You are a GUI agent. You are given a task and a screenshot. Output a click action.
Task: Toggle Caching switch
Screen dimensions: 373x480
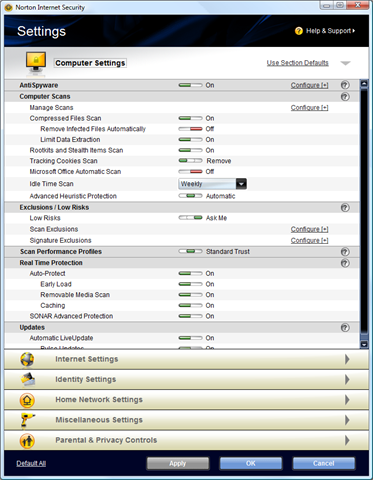190,306
